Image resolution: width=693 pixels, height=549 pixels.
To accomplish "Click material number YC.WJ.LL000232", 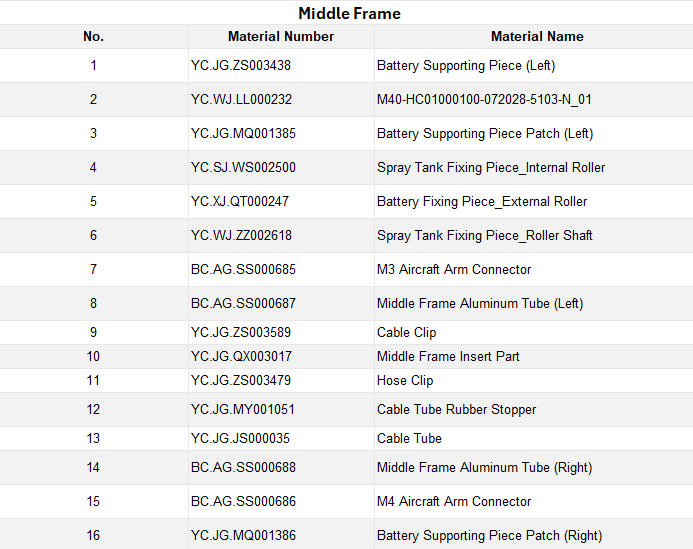I will 281,99.
